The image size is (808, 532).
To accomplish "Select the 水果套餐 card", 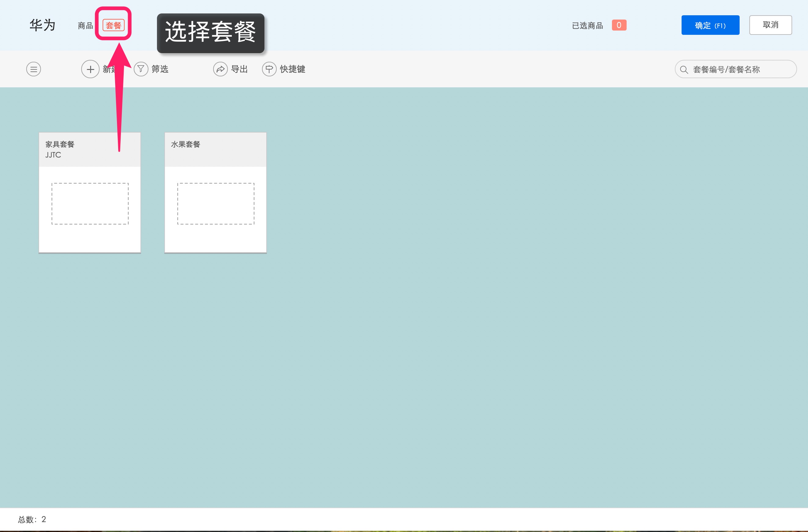I will [x=215, y=192].
